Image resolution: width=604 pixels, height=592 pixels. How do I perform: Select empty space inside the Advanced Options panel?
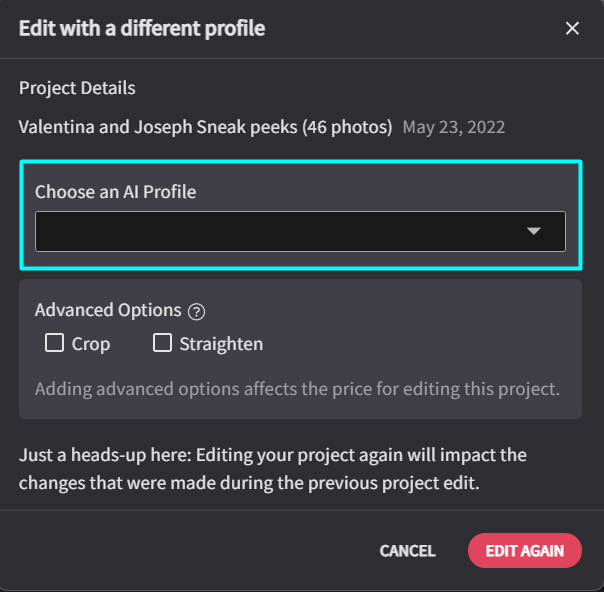click(424, 339)
